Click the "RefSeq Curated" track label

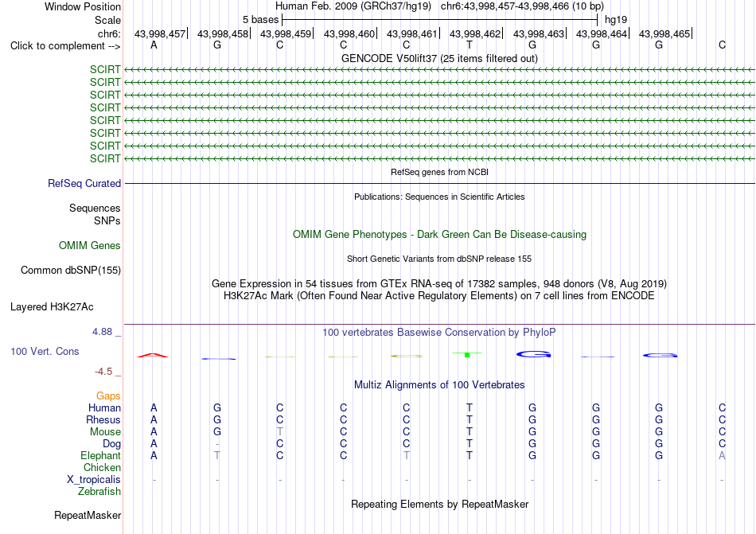84,184
